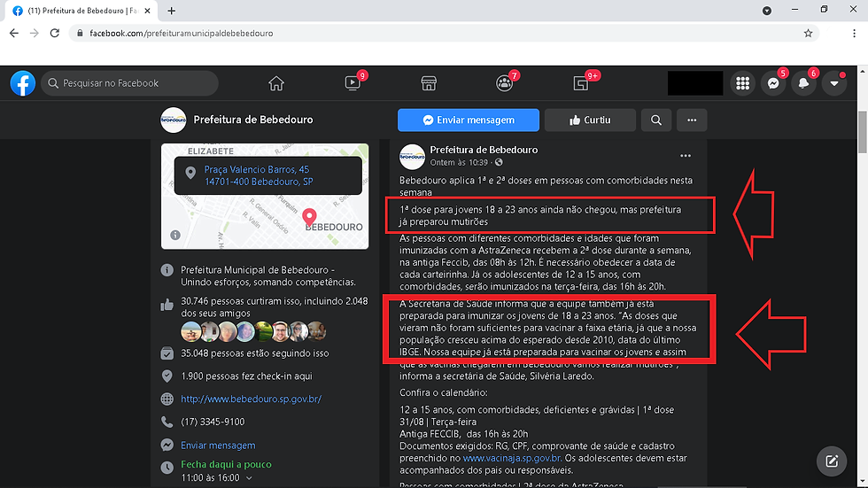Open the page header more options button

pos(692,120)
